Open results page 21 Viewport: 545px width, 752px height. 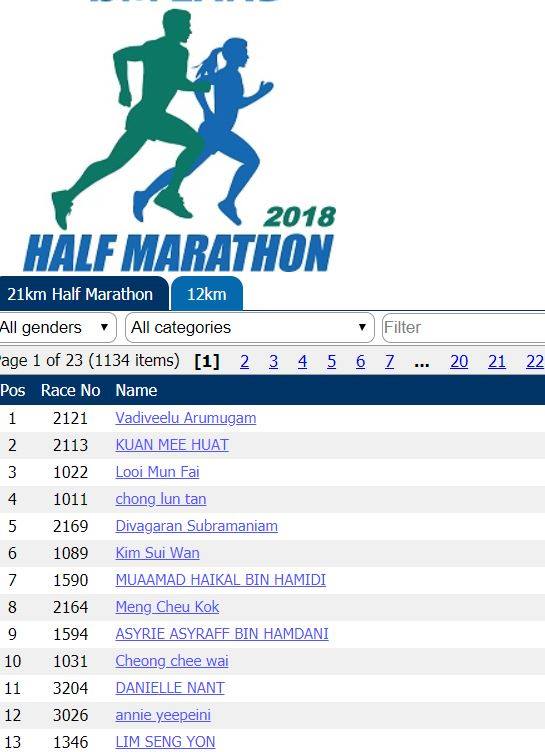point(497,361)
